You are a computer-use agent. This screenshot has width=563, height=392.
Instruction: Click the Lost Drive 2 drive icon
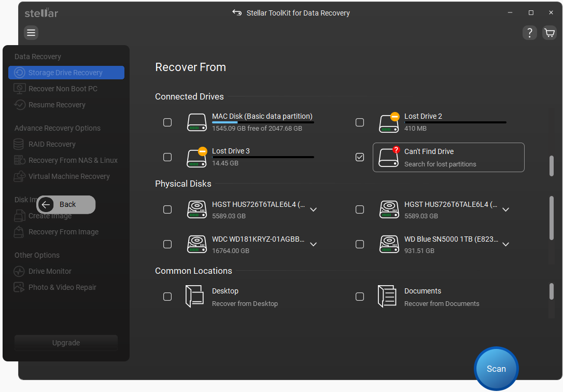(x=389, y=122)
